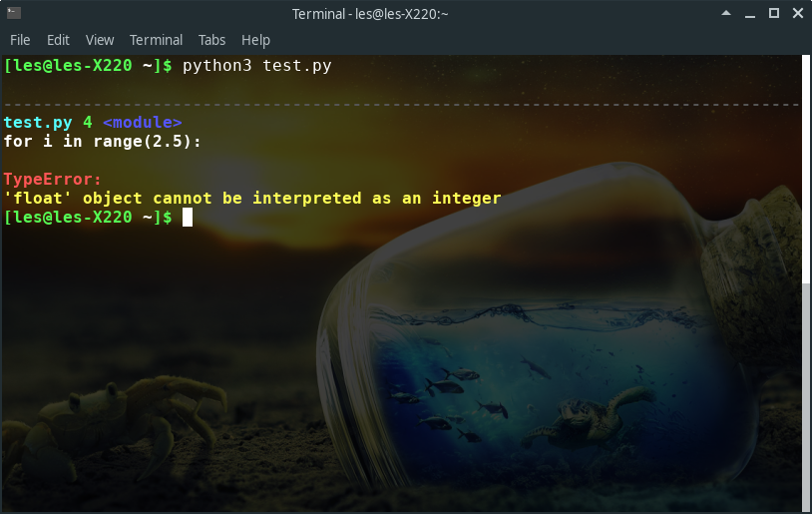812x514 pixels.
Task: Click the yellow float object error message
Action: click(252, 199)
